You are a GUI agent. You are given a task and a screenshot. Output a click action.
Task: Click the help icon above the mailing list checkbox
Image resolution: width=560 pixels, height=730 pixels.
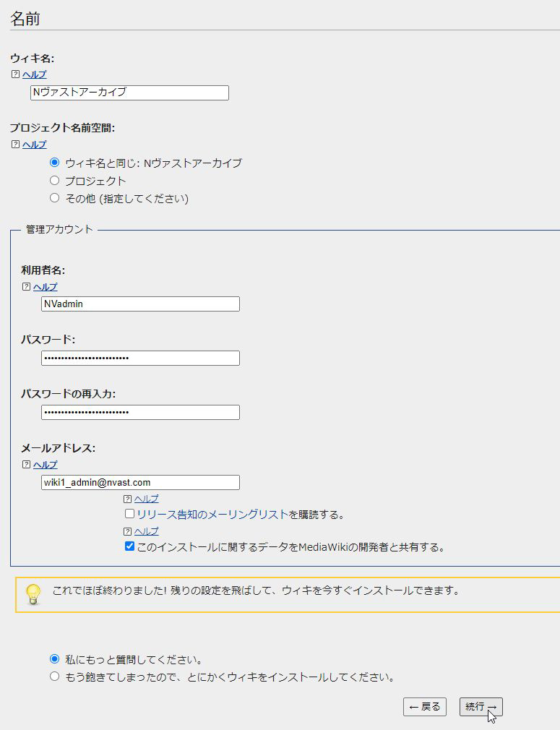(128, 499)
